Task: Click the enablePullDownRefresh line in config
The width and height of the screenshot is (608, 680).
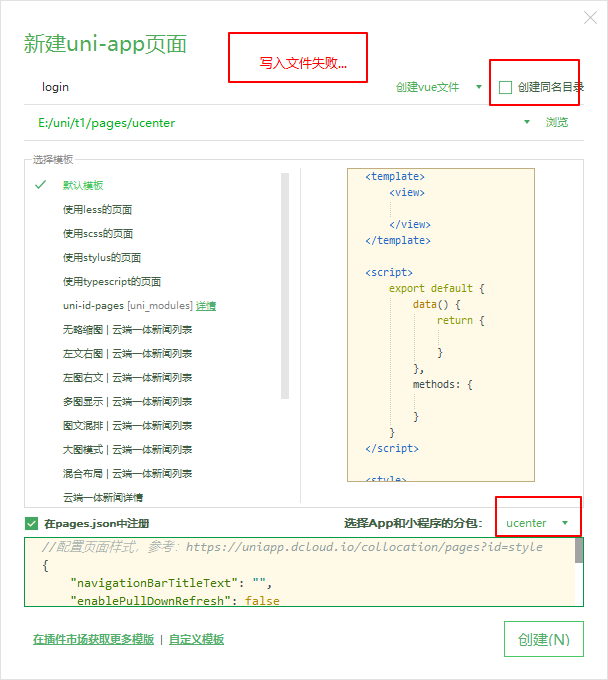Action: (175, 601)
